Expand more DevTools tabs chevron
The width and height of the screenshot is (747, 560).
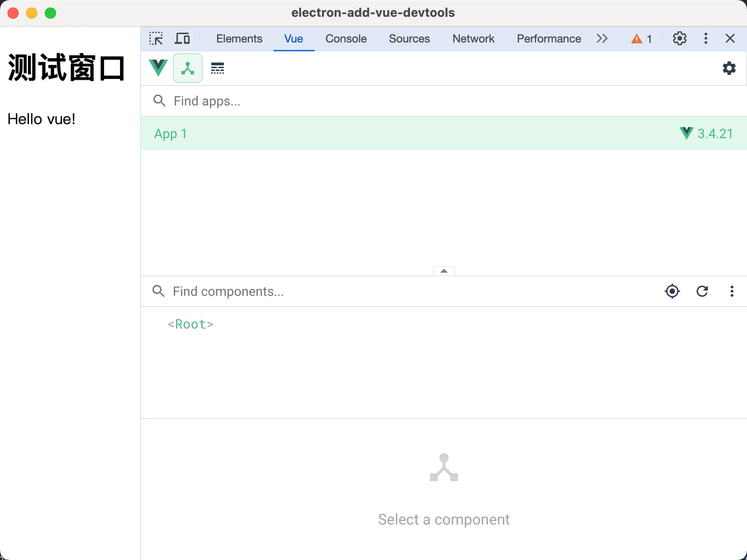602,39
